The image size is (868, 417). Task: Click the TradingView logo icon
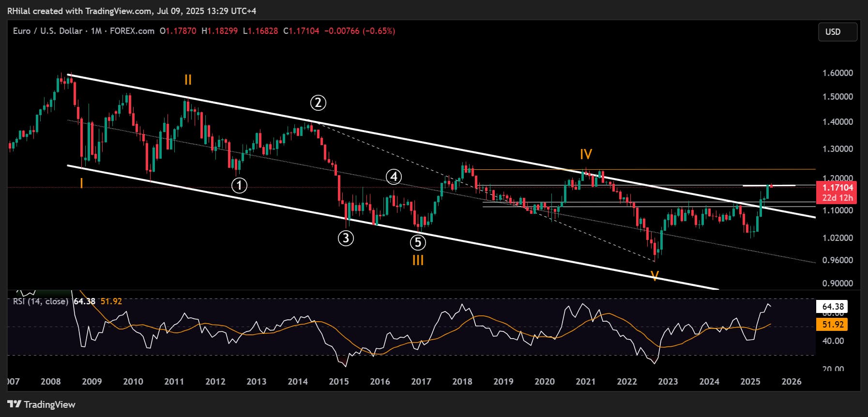click(x=15, y=404)
